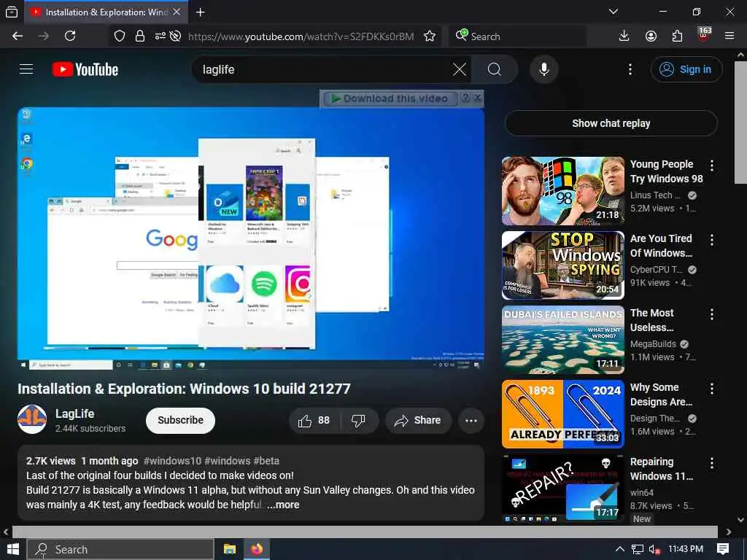This screenshot has width=747, height=560.
Task: Sign in to YouTube
Action: tap(686, 69)
